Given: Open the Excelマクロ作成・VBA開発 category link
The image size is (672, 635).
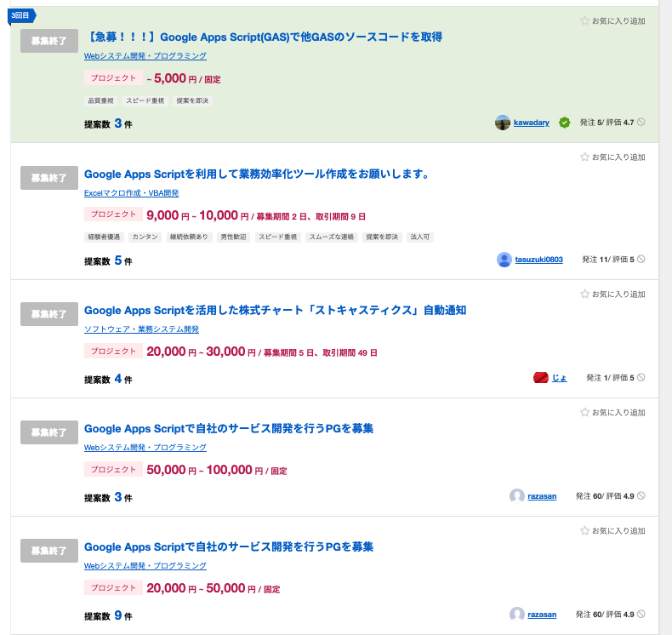Looking at the screenshot, I should [x=132, y=193].
